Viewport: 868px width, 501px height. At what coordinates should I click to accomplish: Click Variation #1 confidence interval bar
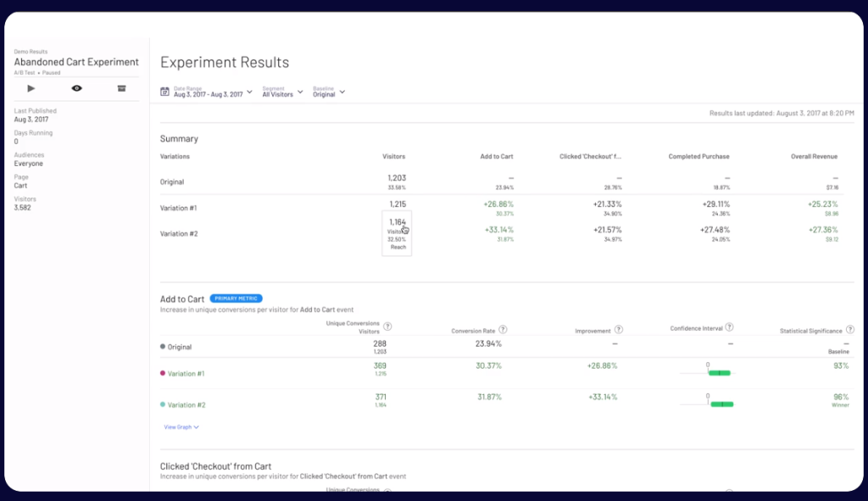pyautogui.click(x=718, y=373)
